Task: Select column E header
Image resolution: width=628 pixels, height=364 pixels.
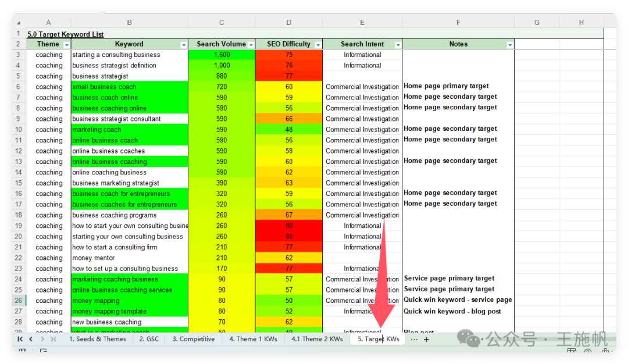Action: pyautogui.click(x=362, y=23)
